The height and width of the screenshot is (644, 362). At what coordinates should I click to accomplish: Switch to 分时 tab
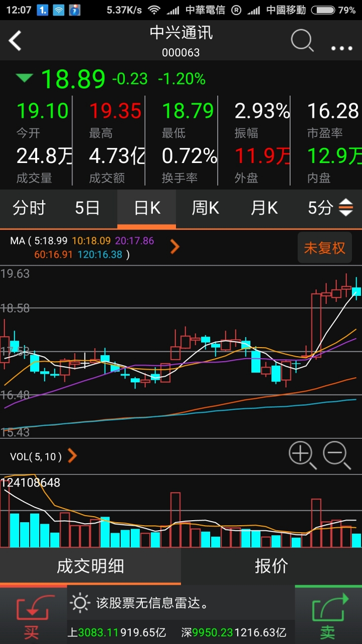point(29,208)
